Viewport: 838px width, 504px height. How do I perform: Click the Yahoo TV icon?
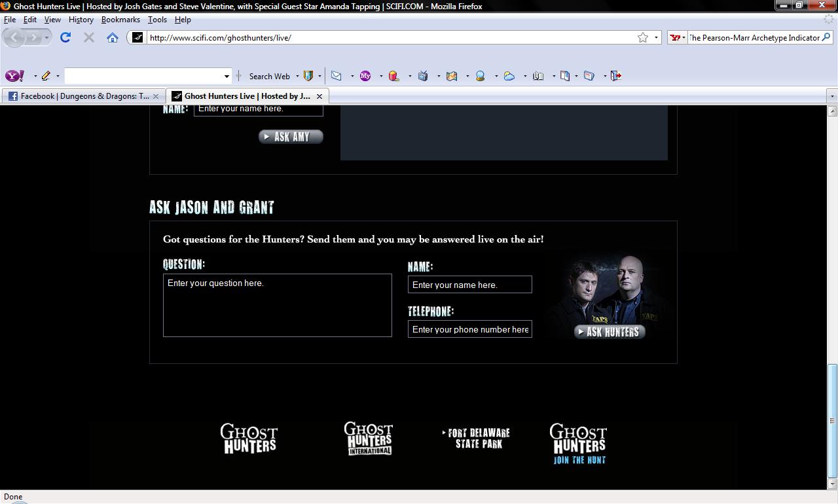pyautogui.click(x=423, y=76)
